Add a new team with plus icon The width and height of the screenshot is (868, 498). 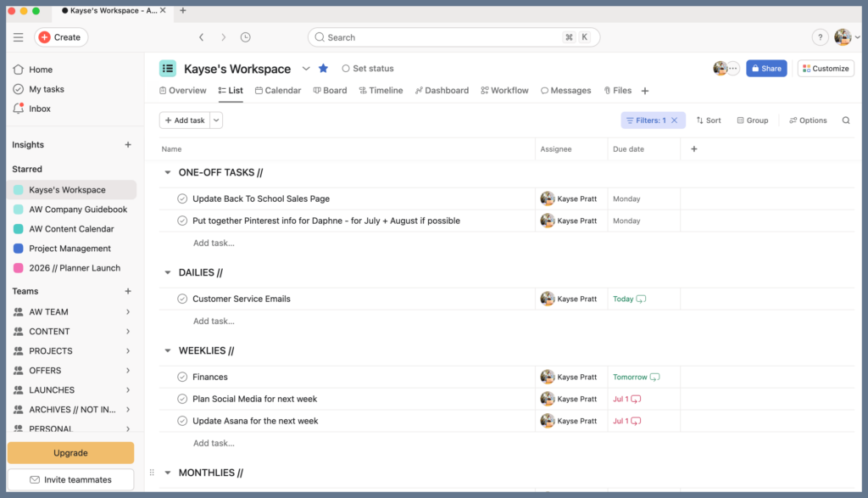pyautogui.click(x=128, y=291)
